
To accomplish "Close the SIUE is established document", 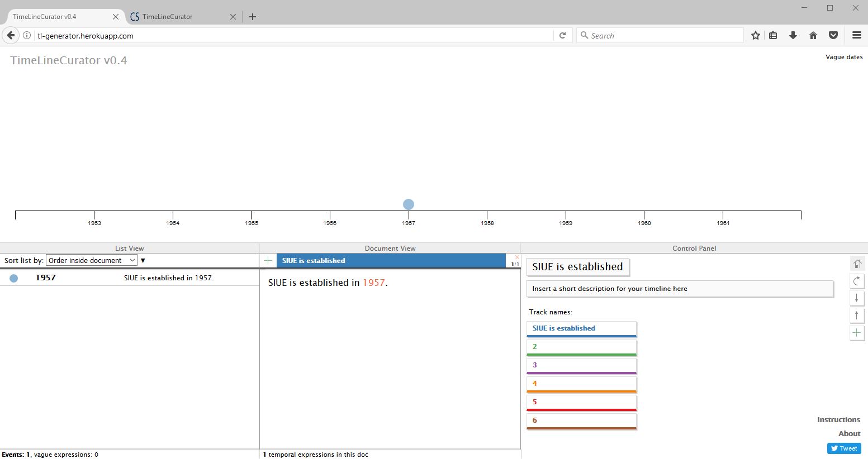I will pyautogui.click(x=516, y=257).
